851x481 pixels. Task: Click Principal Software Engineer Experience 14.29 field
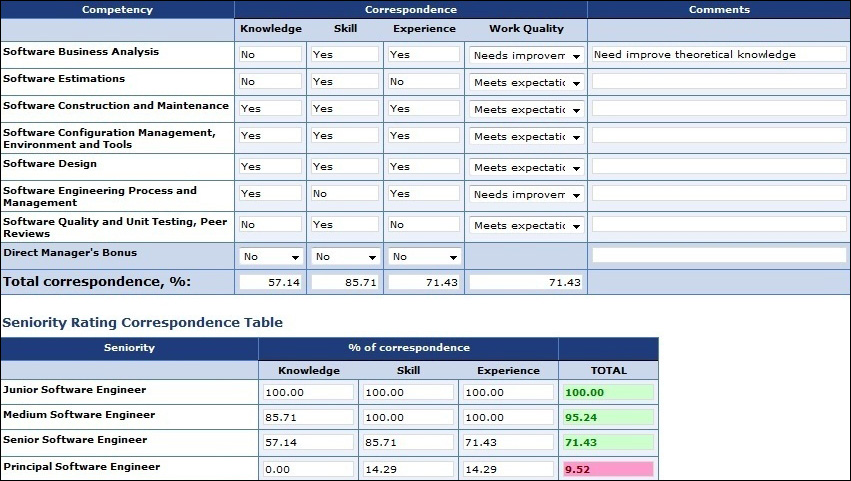[x=508, y=469]
